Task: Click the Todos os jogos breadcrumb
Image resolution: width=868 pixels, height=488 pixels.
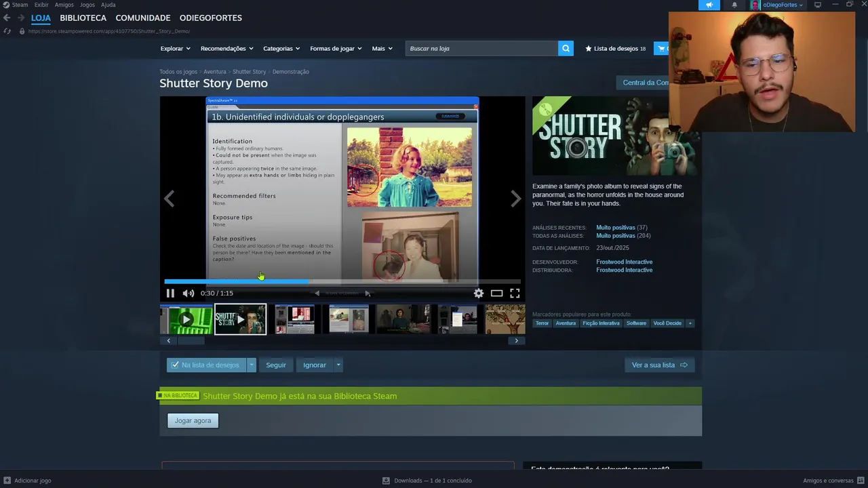Action: (178, 71)
